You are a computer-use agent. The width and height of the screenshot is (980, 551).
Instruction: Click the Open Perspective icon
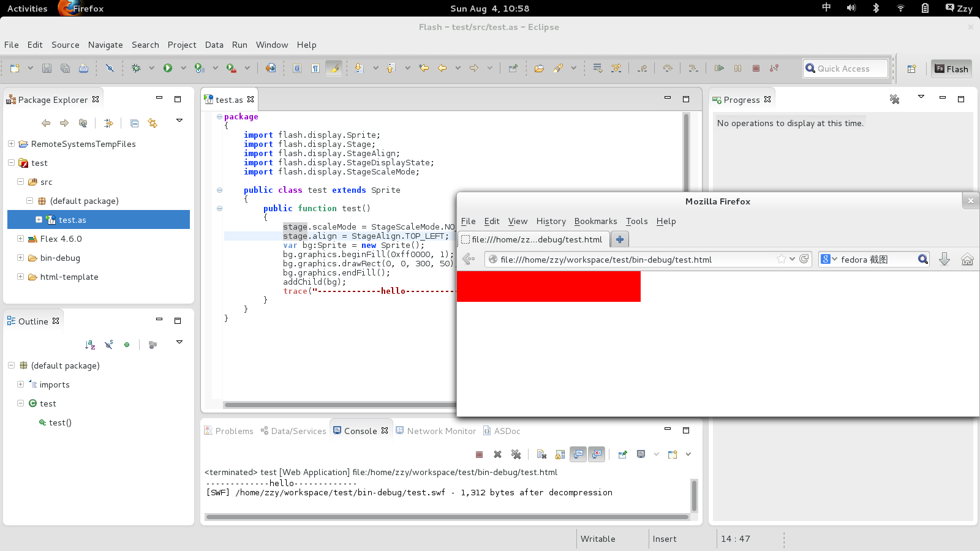coord(911,69)
